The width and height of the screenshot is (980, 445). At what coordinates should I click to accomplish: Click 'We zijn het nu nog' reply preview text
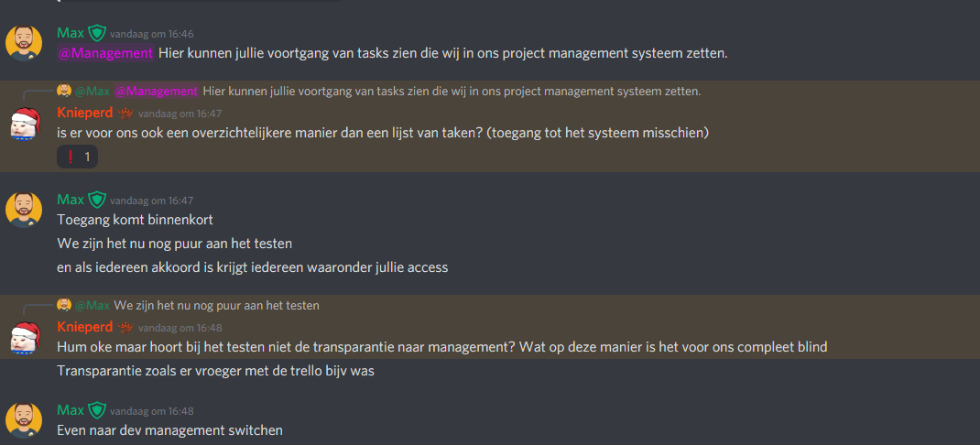[x=216, y=305]
